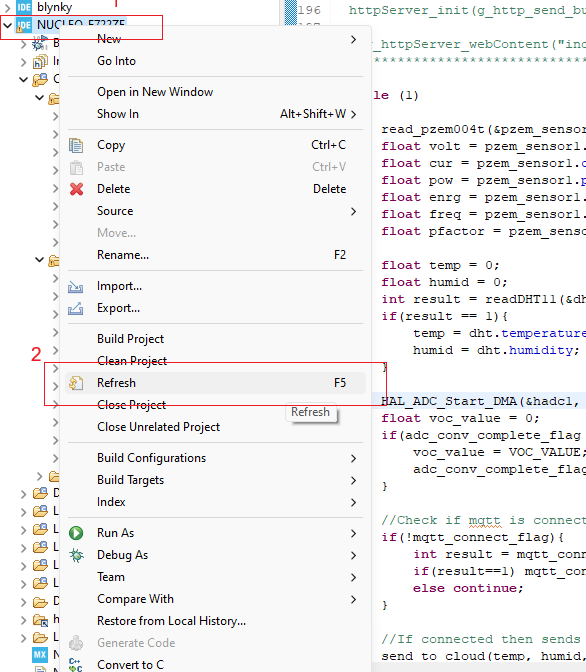Click the green Run As icon
Screen dimensions: 586x672
76,533
